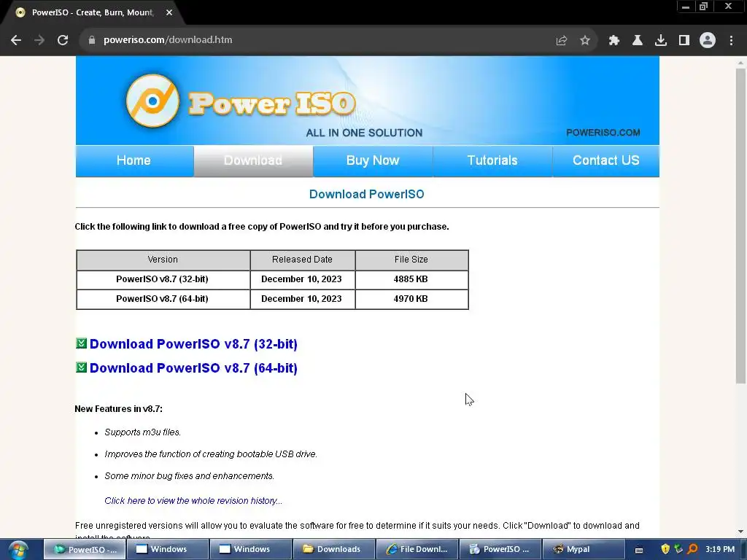The width and height of the screenshot is (747, 560).
Task: Open the Tutorials navigation tab
Action: [x=492, y=160]
